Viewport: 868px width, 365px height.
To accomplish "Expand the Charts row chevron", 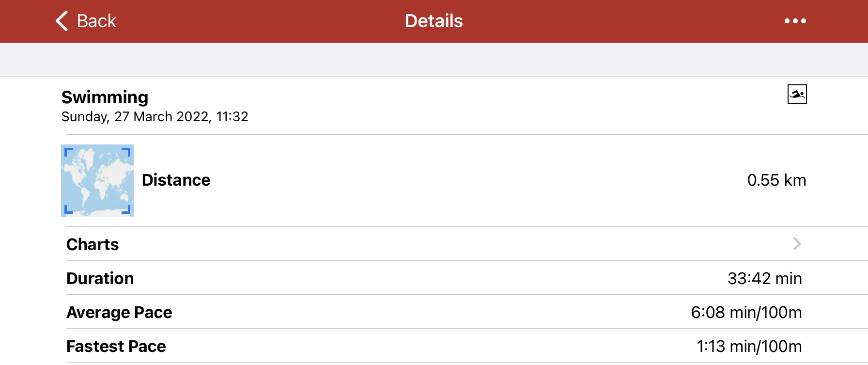I will click(797, 243).
